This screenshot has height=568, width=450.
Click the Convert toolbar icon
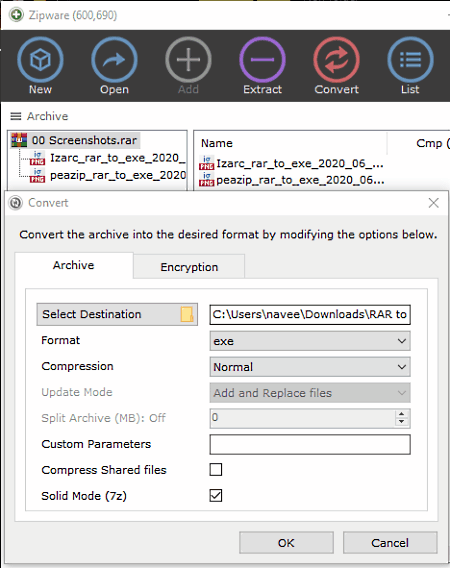(337, 60)
